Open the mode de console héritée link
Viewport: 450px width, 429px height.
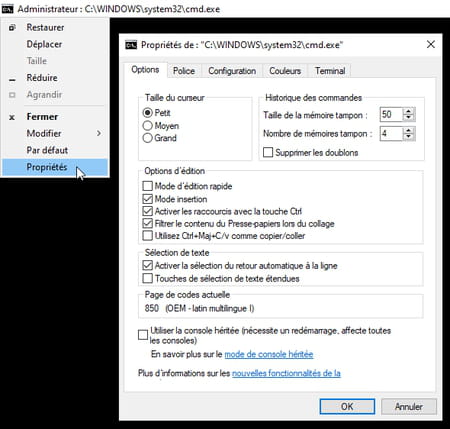click(269, 354)
